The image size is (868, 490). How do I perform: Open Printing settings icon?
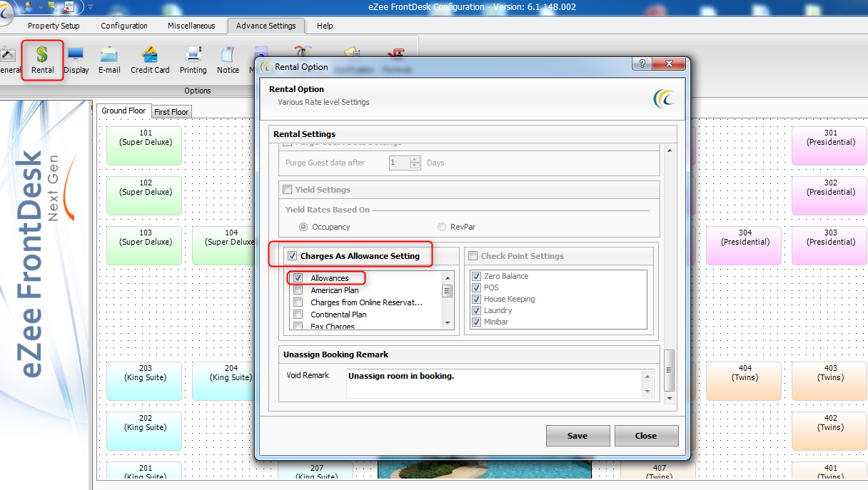(193, 60)
